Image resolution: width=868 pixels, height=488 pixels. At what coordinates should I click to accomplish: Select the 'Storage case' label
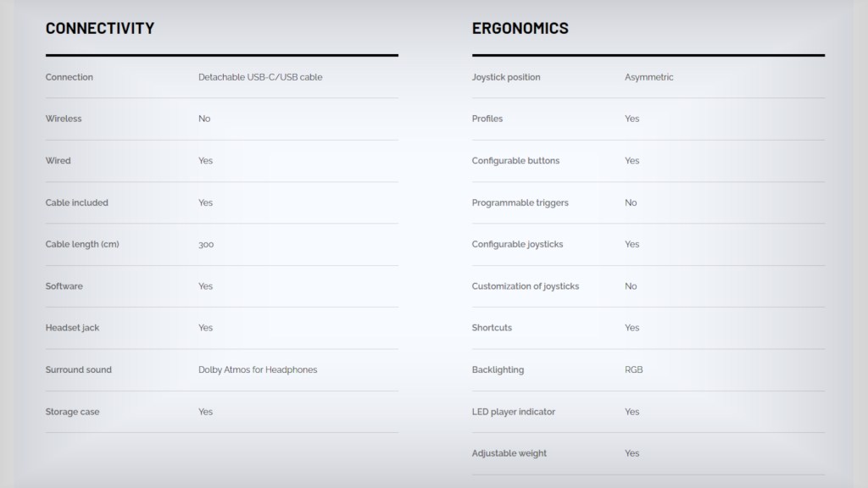click(72, 412)
